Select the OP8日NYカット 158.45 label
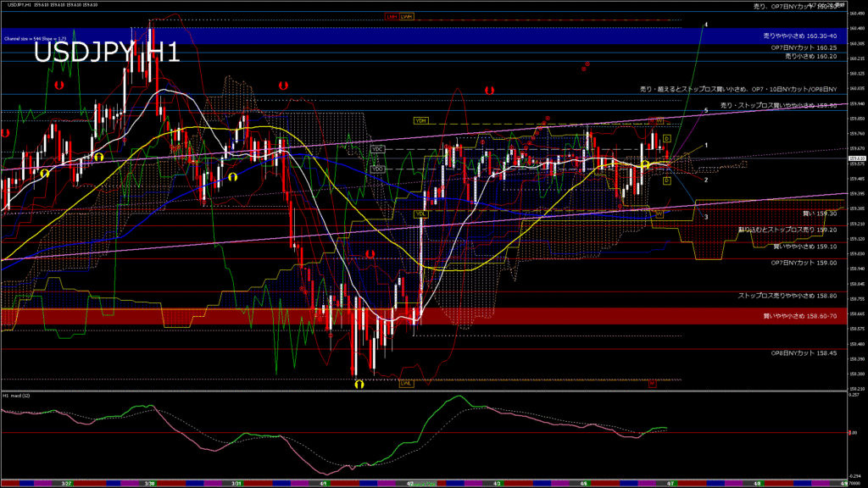868x488 pixels. click(803, 353)
